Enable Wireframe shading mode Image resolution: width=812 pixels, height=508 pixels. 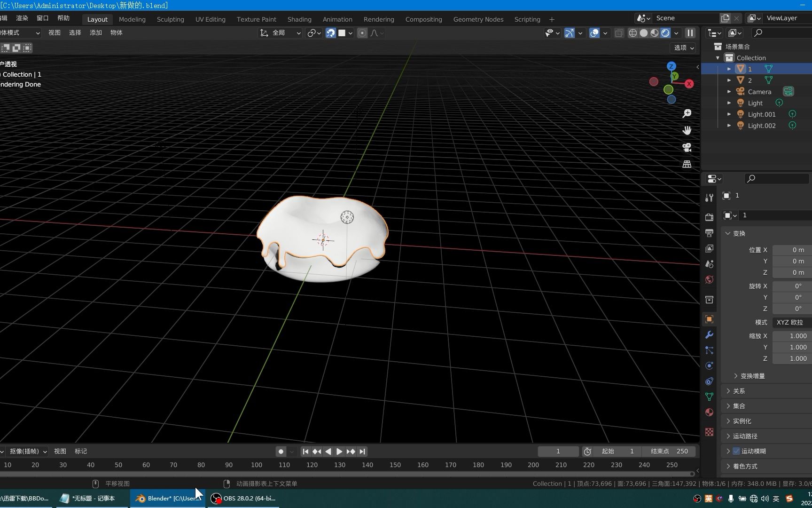tap(632, 33)
